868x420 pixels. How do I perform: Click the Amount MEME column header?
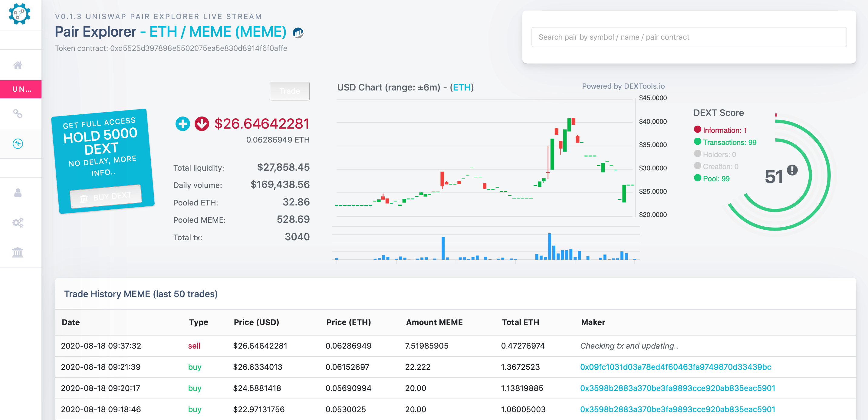(x=434, y=322)
